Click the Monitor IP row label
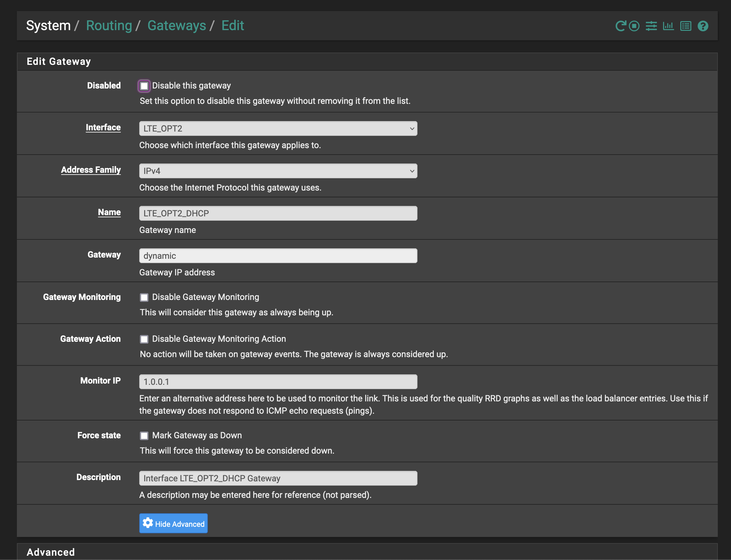 [100, 381]
